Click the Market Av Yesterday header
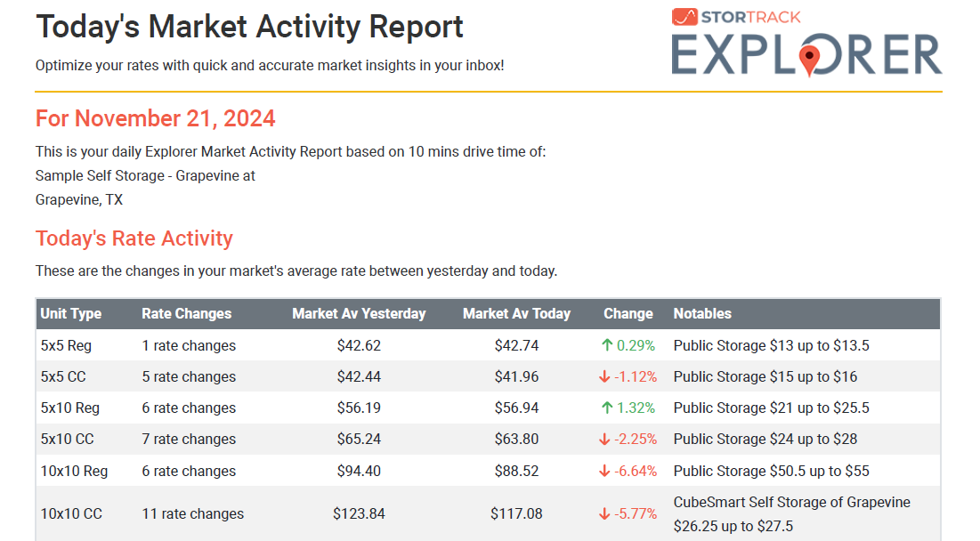Screen dimensions: 980x541 (x=359, y=314)
